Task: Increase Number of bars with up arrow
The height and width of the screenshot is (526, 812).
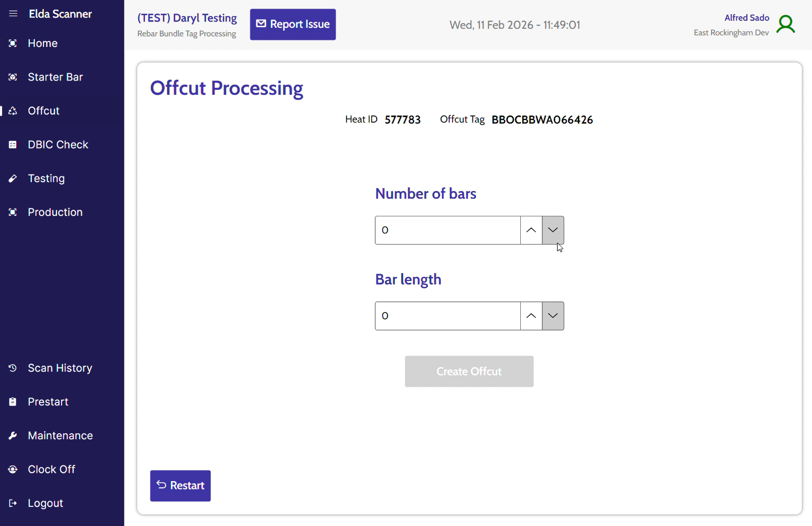Action: [531, 230]
